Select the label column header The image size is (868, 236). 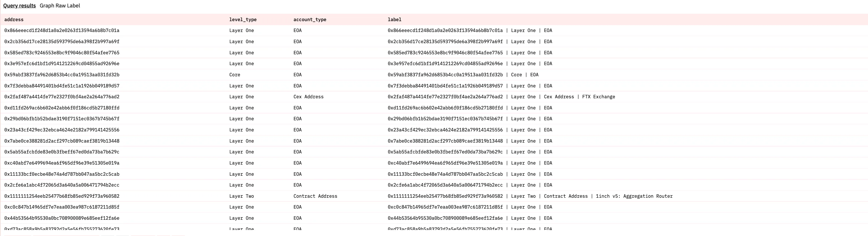(394, 20)
